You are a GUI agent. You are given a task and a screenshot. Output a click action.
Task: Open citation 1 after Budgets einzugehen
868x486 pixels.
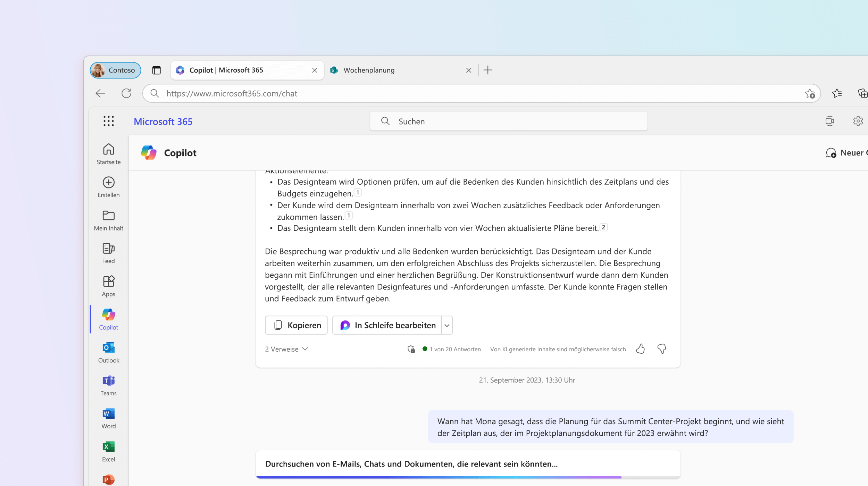click(x=358, y=192)
